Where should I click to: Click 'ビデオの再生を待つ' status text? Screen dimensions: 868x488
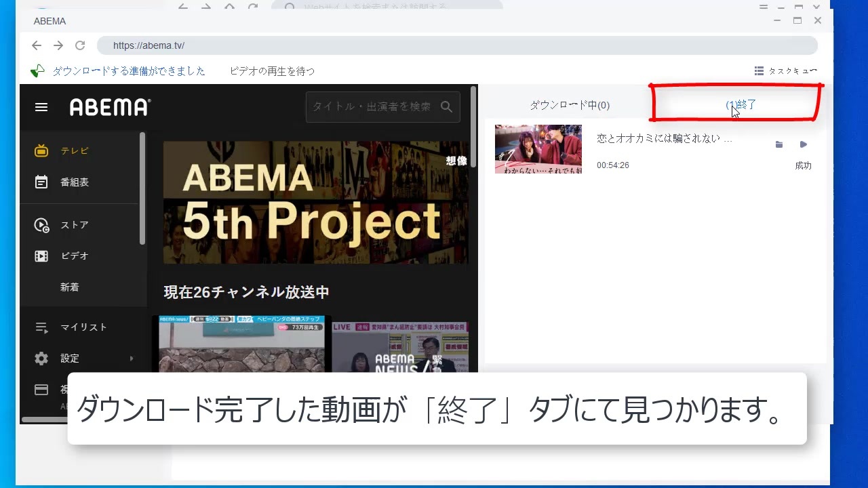pos(272,71)
